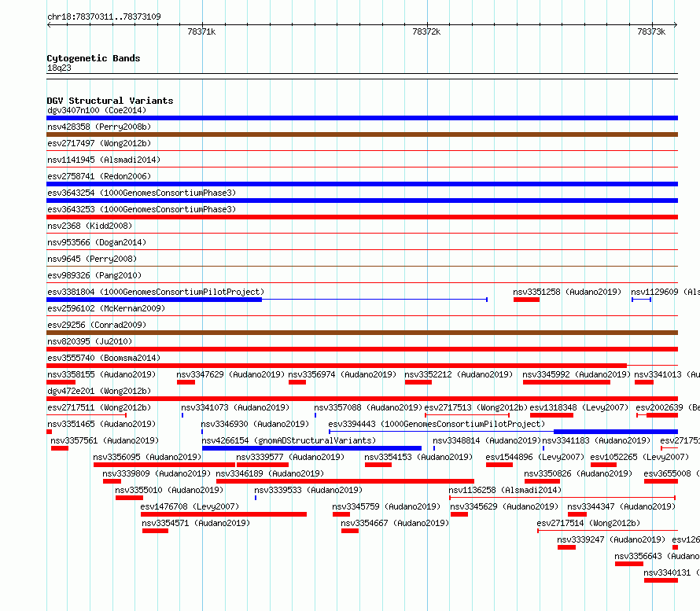Select esv1476708 (Levy2007) label
Viewport: 700px width, 611px height.
coord(190,506)
